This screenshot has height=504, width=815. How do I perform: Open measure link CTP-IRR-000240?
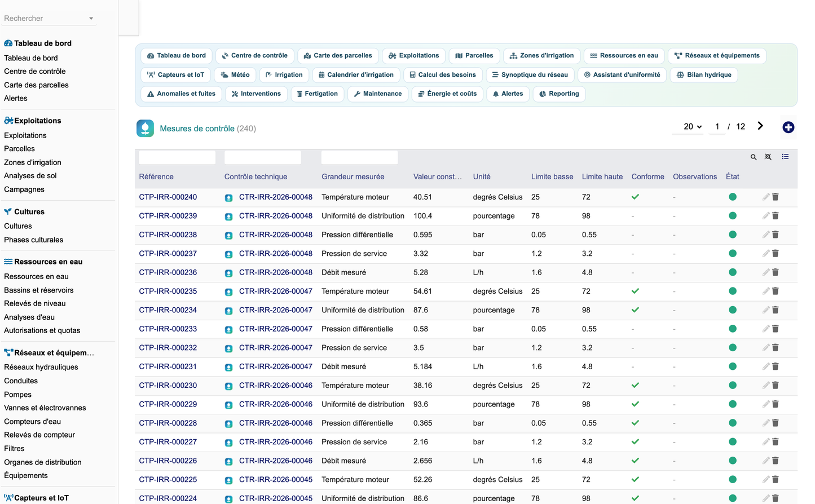pyautogui.click(x=168, y=197)
